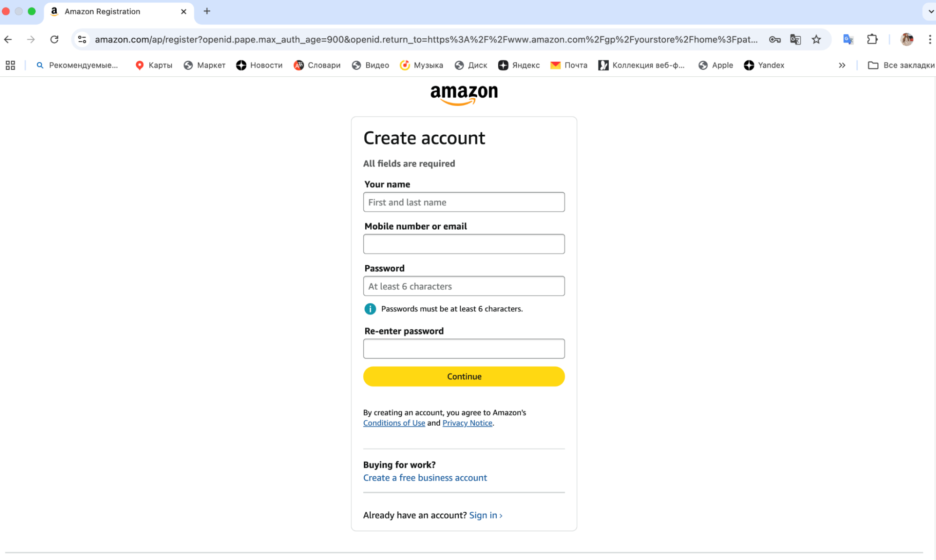Focus the Your name input field
Screen dimensions: 936x560
pos(464,202)
